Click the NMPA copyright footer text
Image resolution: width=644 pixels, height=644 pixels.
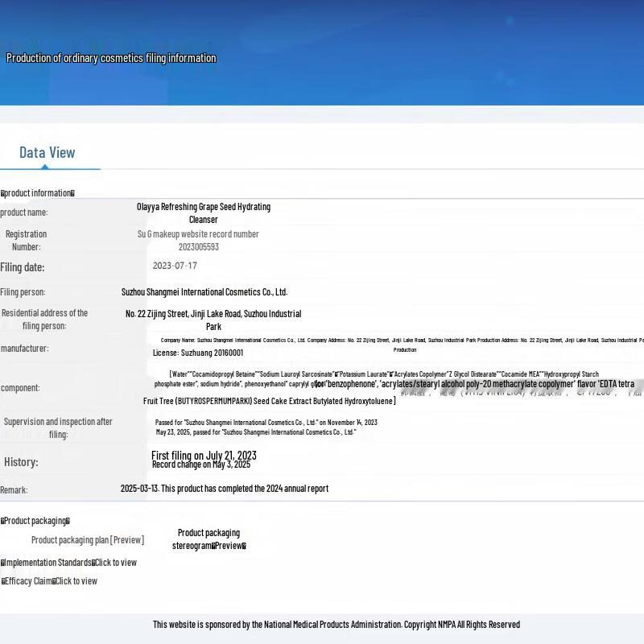pos(336,625)
